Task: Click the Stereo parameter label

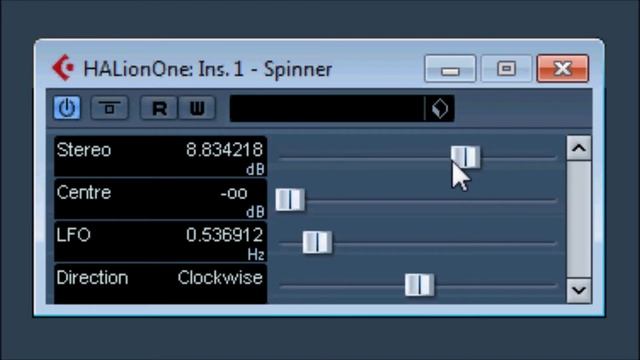Action: tap(84, 150)
